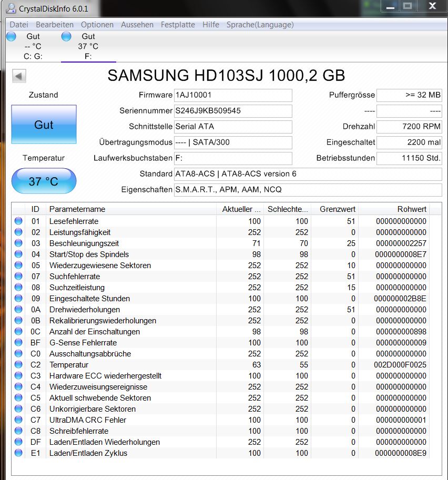Click the Eingeschaltet 2200 mal field
The image size is (448, 480).
(x=409, y=142)
